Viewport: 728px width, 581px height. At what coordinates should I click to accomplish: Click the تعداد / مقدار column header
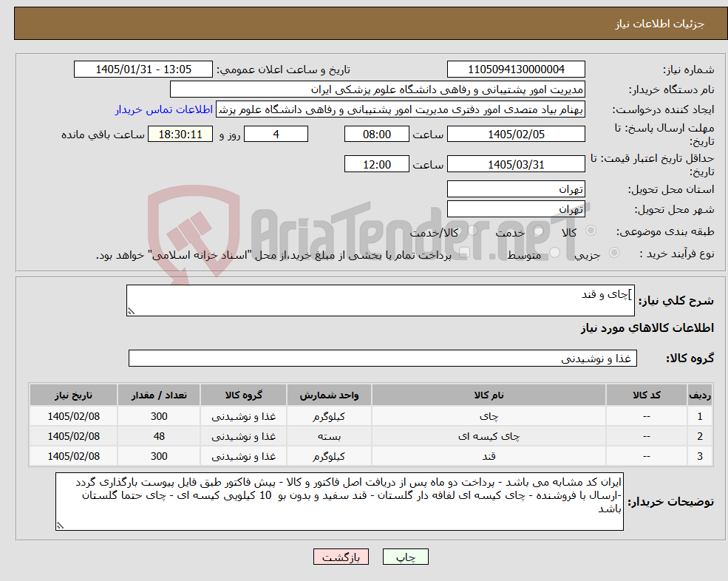[x=159, y=395]
